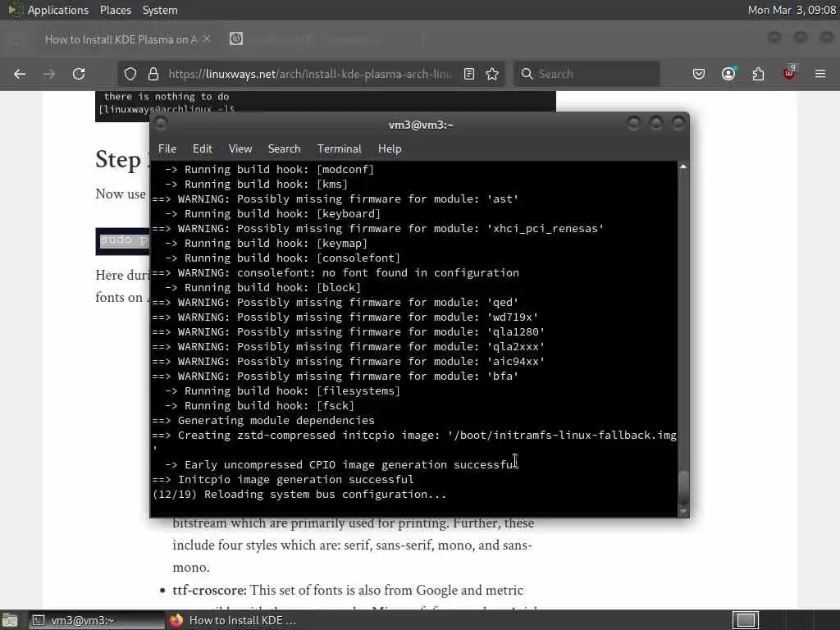
Task: Click the clock showing Mon Mar 3
Action: 792,10
